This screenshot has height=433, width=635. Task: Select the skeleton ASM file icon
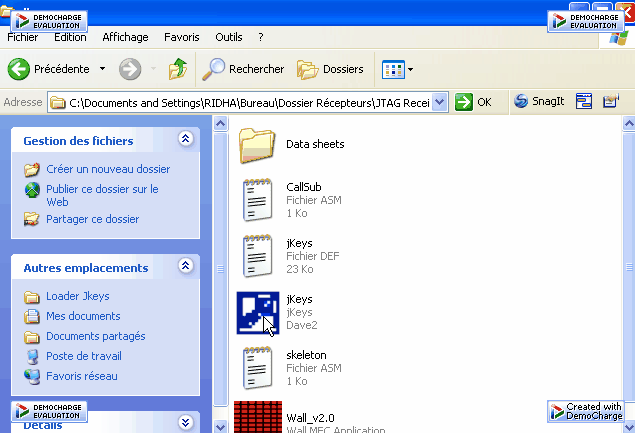(x=257, y=367)
